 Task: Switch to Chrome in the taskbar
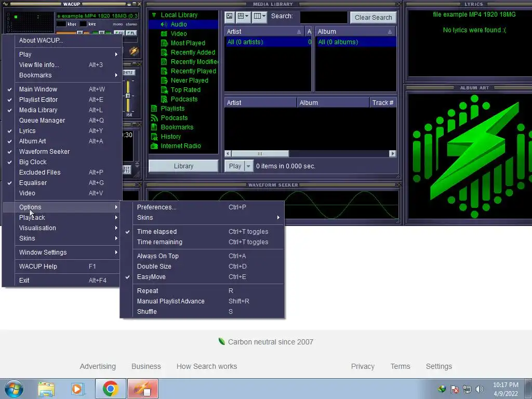coord(110,389)
